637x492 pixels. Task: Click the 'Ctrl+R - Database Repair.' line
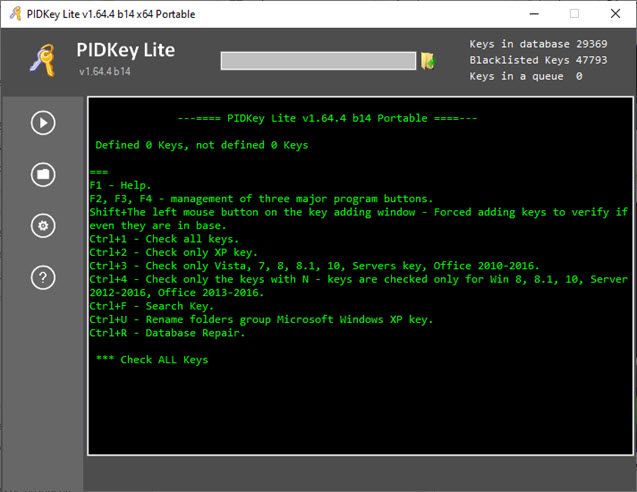[167, 333]
